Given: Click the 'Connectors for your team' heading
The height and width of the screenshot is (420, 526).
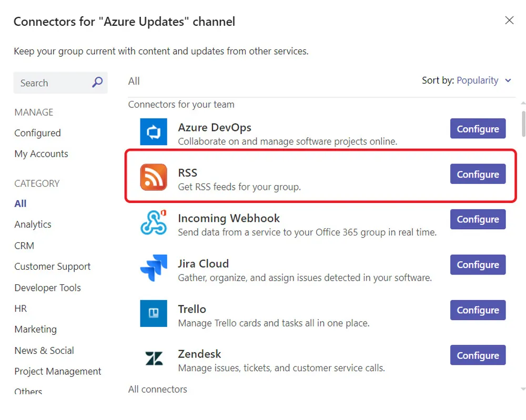Looking at the screenshot, I should point(181,105).
